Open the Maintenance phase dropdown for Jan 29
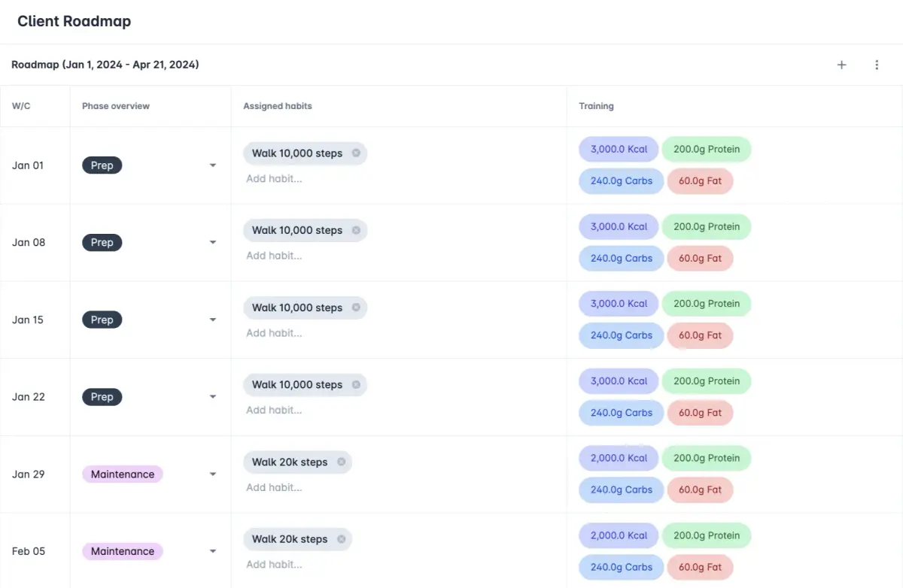903x588 pixels. pos(213,474)
